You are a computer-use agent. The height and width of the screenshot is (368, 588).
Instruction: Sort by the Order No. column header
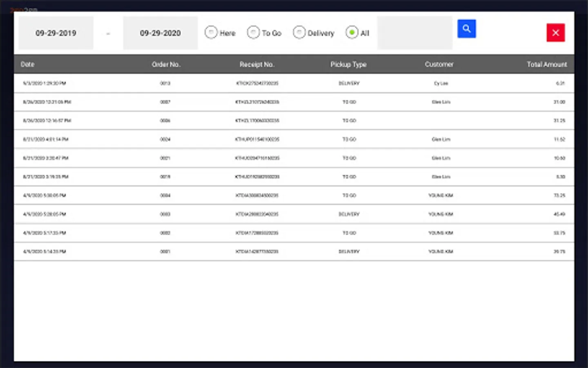[166, 64]
